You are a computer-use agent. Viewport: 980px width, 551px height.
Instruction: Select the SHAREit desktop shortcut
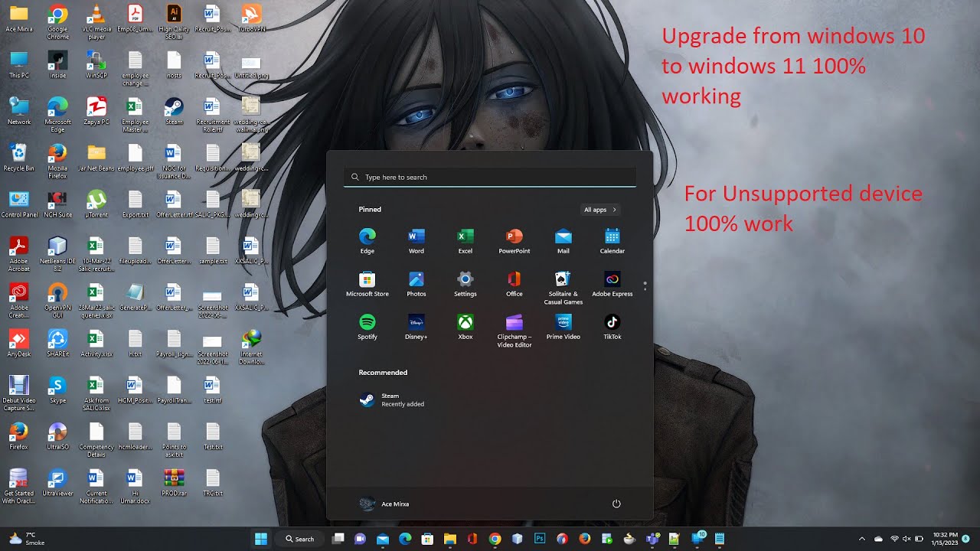click(x=57, y=344)
